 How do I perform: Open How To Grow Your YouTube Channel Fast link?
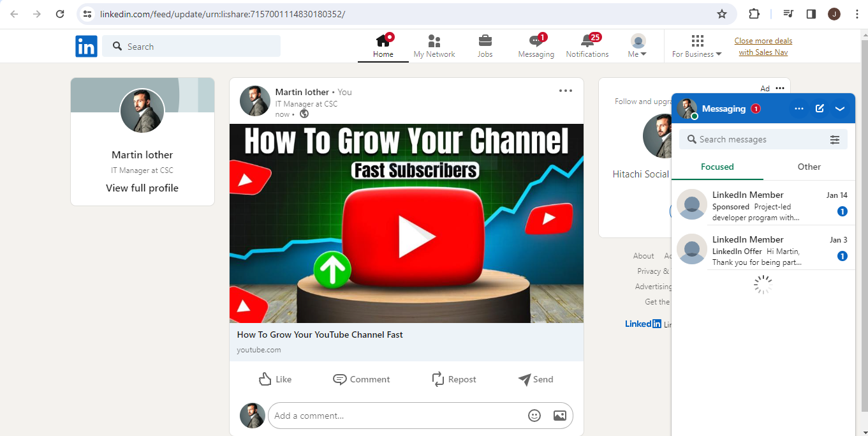[x=320, y=335]
